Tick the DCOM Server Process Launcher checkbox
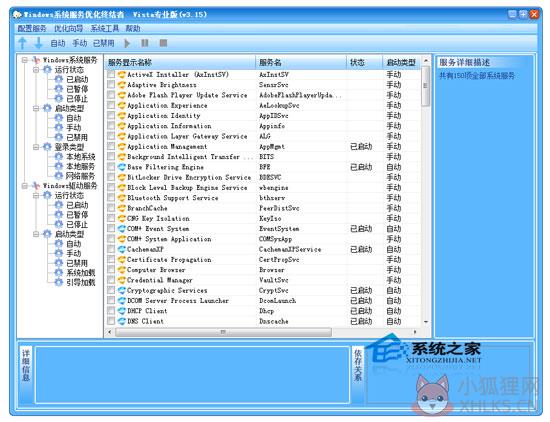 click(x=111, y=301)
